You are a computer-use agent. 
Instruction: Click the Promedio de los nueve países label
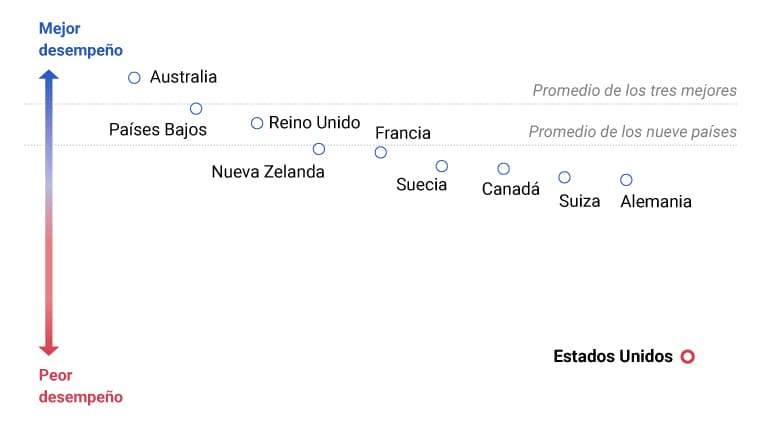(632, 132)
